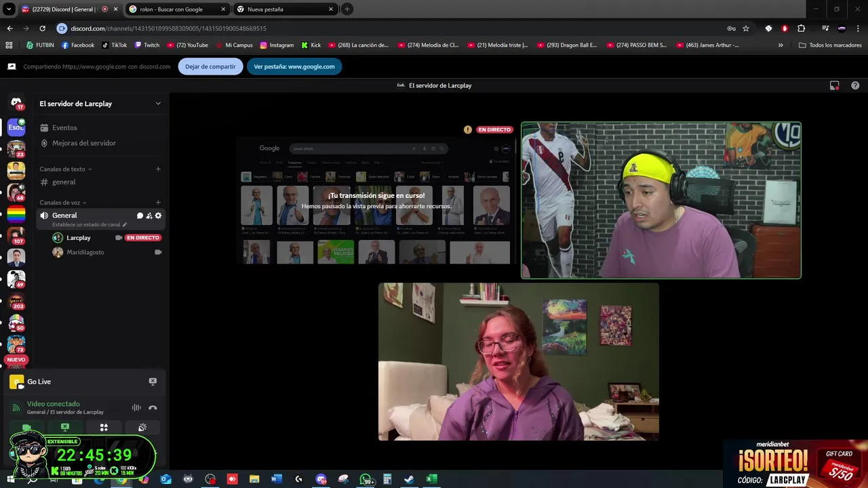Click the discord.com address bar
Image resolution: width=868 pixels, height=488 pixels.
point(390,28)
